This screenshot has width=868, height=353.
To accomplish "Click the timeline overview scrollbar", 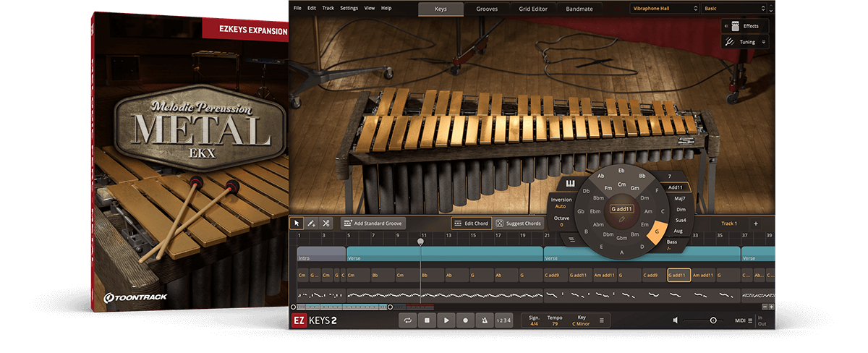I will click(x=341, y=307).
